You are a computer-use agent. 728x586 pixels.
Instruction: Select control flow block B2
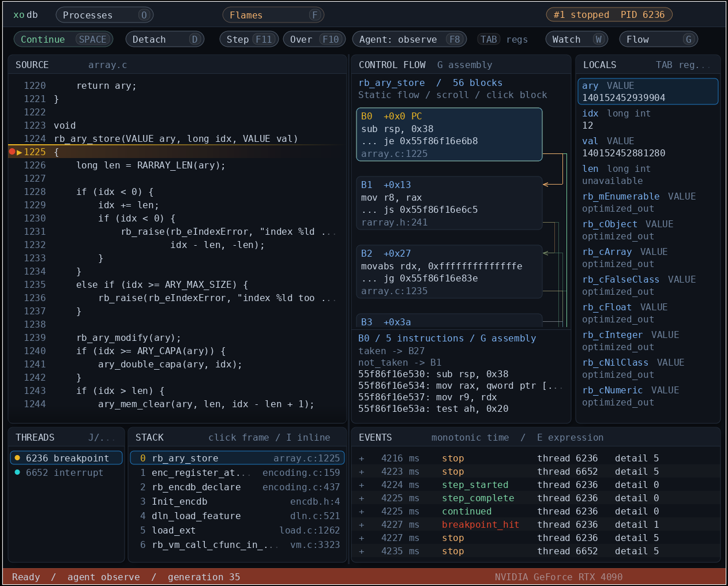pyautogui.click(x=449, y=272)
